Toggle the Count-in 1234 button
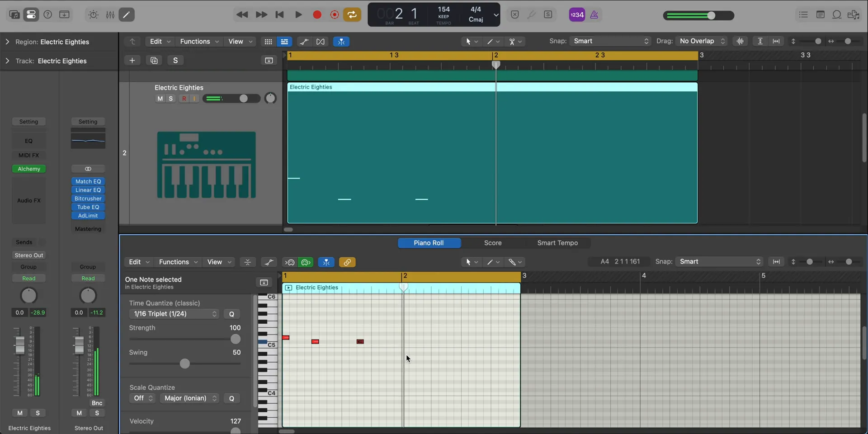This screenshot has width=868, height=434. pyautogui.click(x=577, y=14)
